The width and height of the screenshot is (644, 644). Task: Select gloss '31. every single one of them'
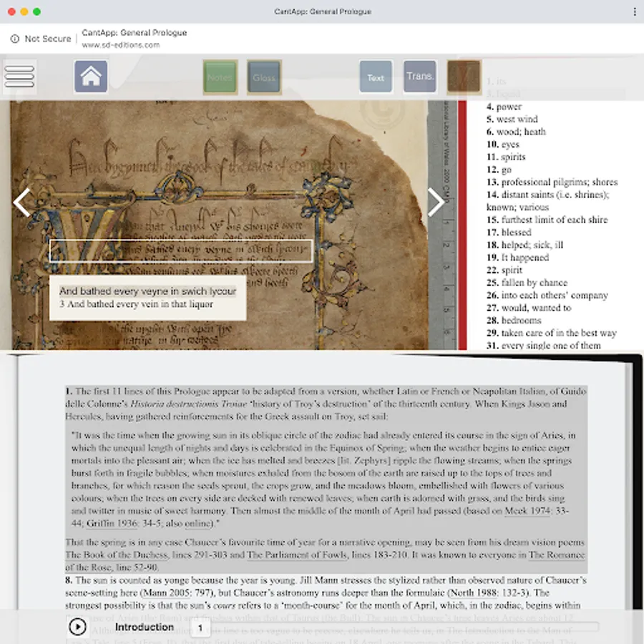[543, 346]
